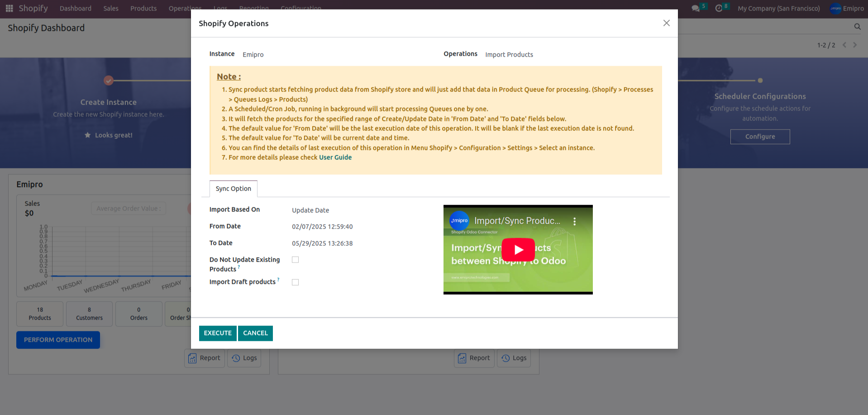Click the Logs clock icon under Emipro card

236,358
